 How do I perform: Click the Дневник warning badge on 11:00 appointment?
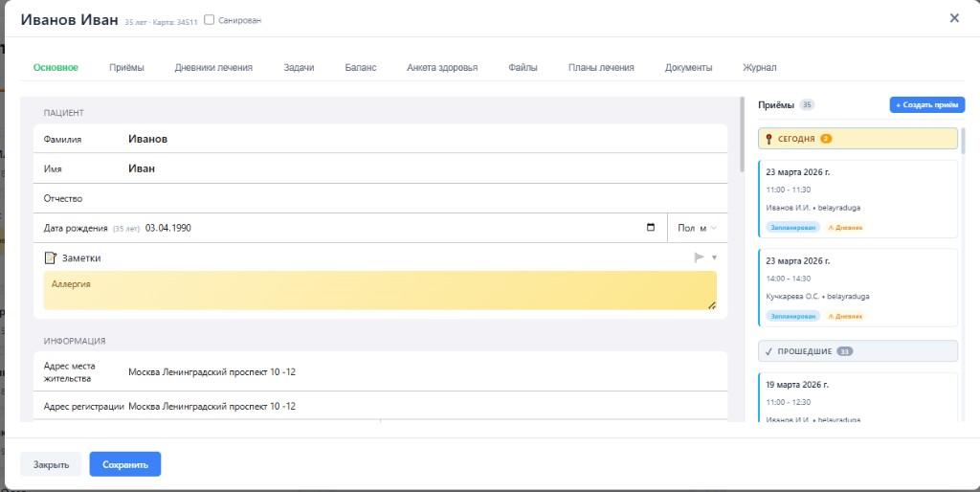point(844,228)
